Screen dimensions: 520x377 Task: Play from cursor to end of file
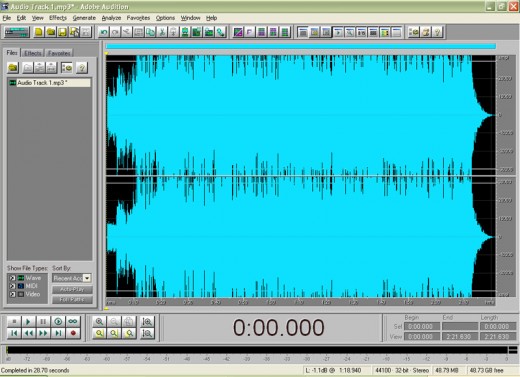tap(58, 322)
